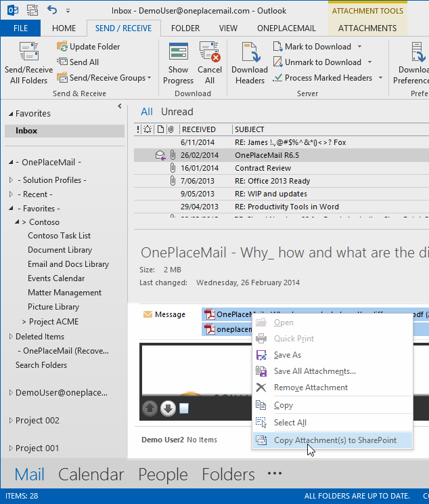This screenshot has height=504, width=429.
Task: Open Calendar from navigation bar
Action: (x=91, y=474)
